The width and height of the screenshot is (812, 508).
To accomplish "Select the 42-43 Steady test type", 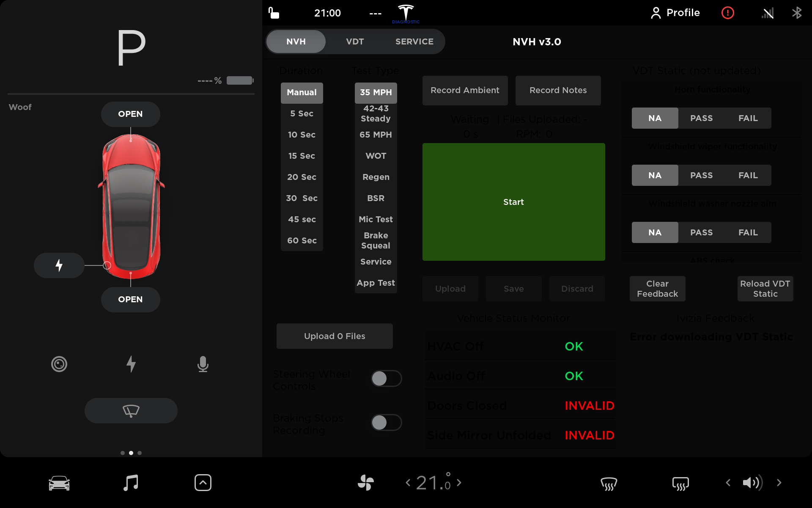I will click(375, 113).
